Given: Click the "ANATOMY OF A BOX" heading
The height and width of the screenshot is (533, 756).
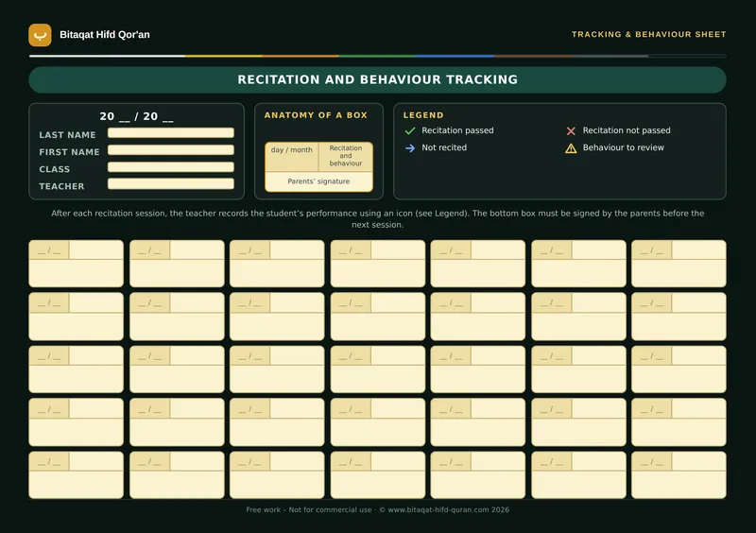Looking at the screenshot, I should click(316, 115).
